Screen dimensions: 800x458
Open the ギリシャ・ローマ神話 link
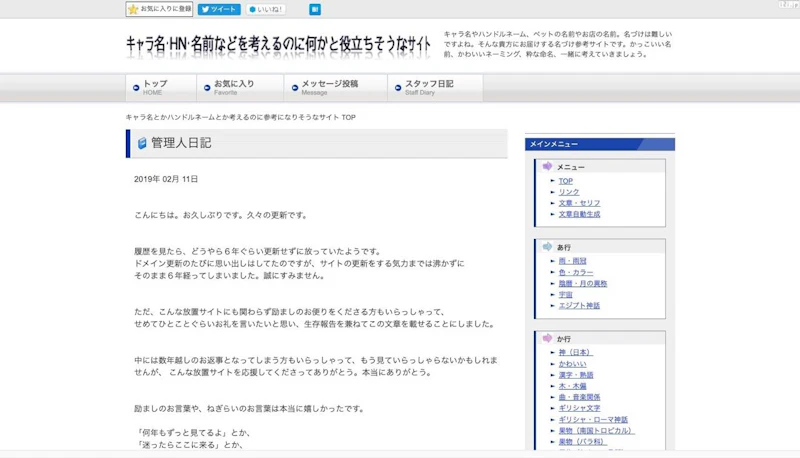point(593,419)
